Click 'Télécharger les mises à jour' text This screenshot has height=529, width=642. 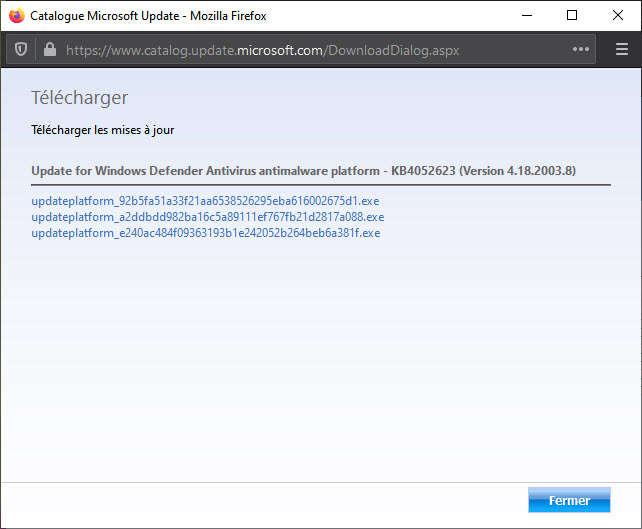click(x=102, y=130)
